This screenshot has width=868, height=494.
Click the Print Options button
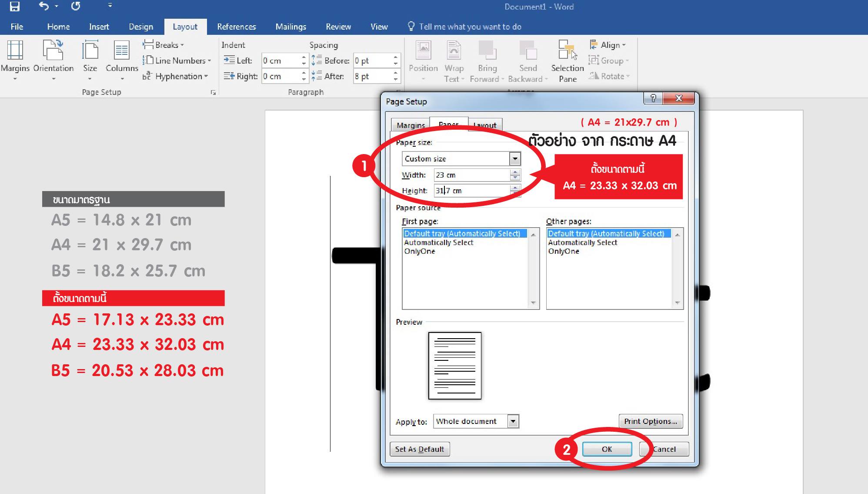point(651,421)
